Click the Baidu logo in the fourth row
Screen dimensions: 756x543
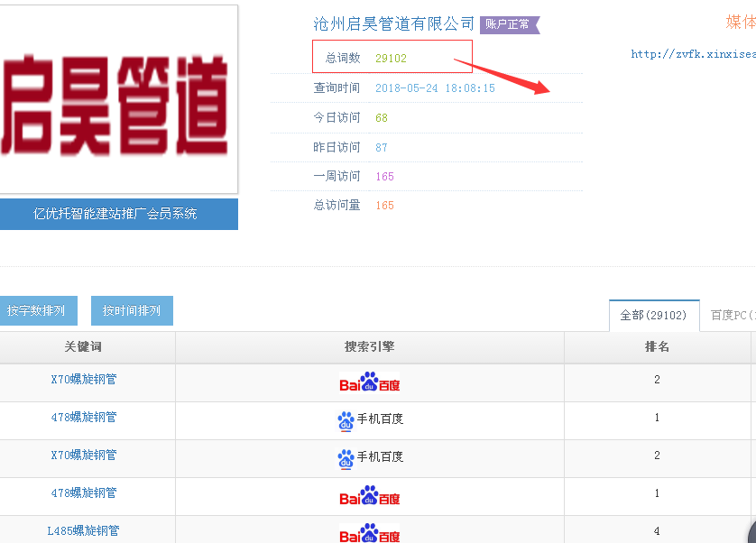[x=369, y=496]
